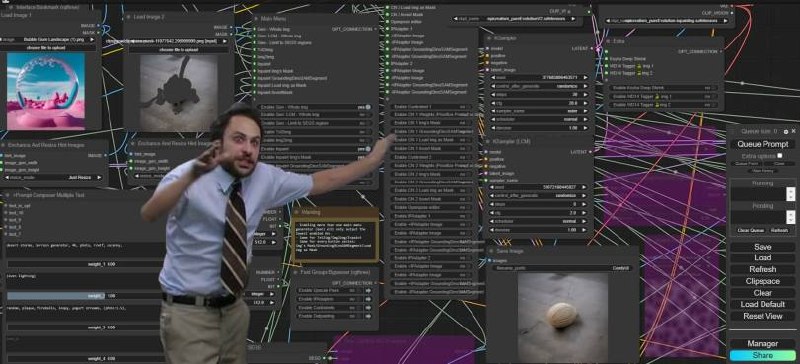Viewport: 800px width, 364px height.
Task: Close the queue menu panel with X
Action: coord(793,131)
